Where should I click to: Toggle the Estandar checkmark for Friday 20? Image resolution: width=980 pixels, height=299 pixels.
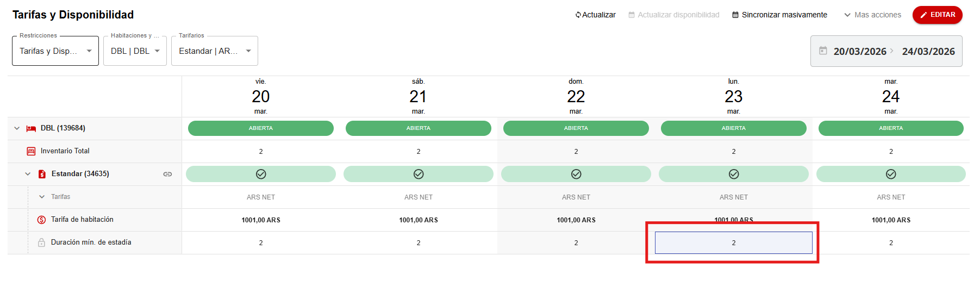pyautogui.click(x=261, y=174)
